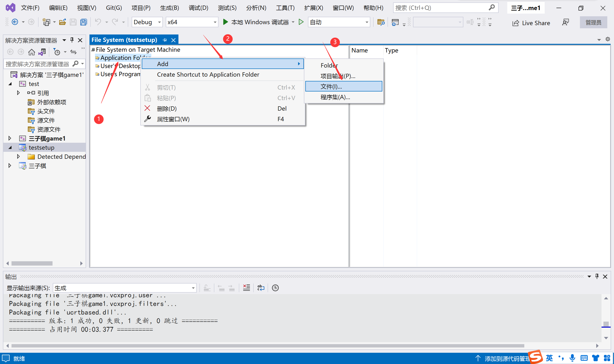Choose Create Shortcut to Application Folder

[208, 74]
